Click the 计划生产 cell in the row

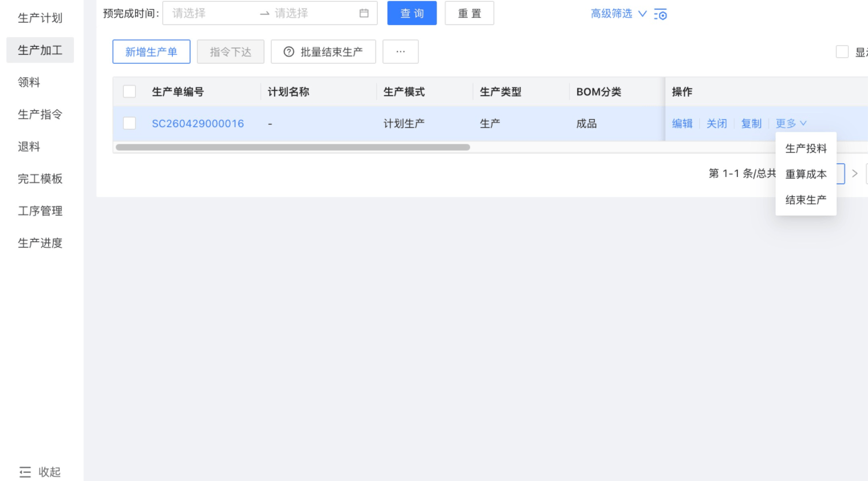click(404, 124)
